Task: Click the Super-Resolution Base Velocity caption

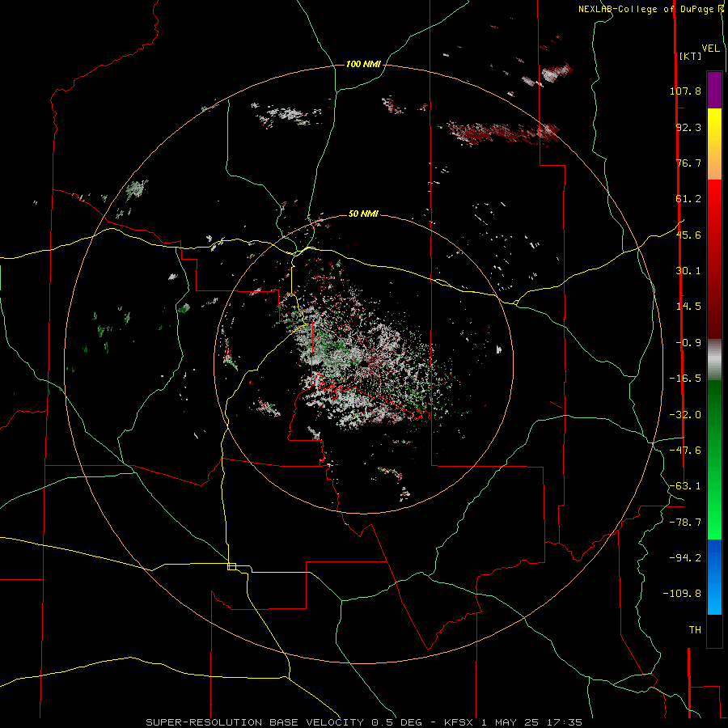Action: [364, 722]
